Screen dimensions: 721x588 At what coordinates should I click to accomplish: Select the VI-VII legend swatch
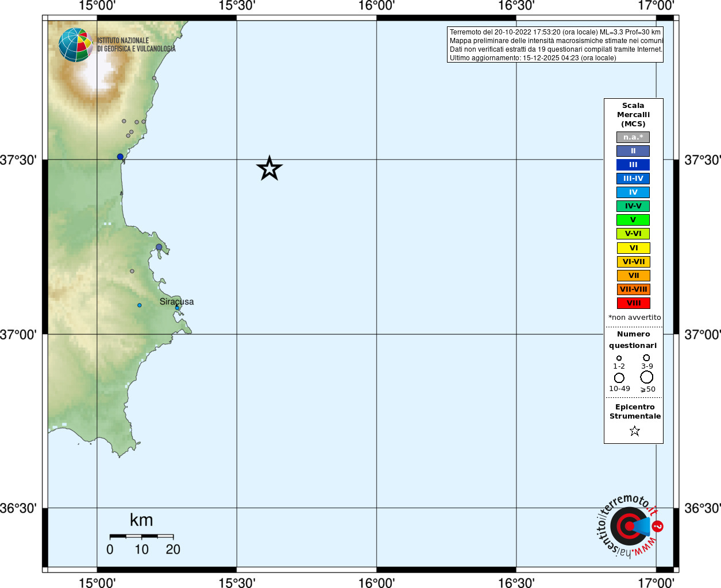(633, 262)
